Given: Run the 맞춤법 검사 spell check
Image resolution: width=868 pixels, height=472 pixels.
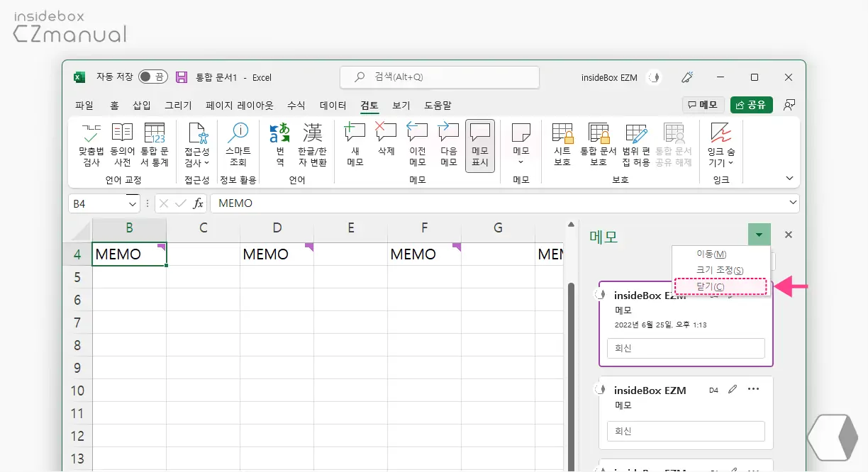Looking at the screenshot, I should (x=91, y=145).
